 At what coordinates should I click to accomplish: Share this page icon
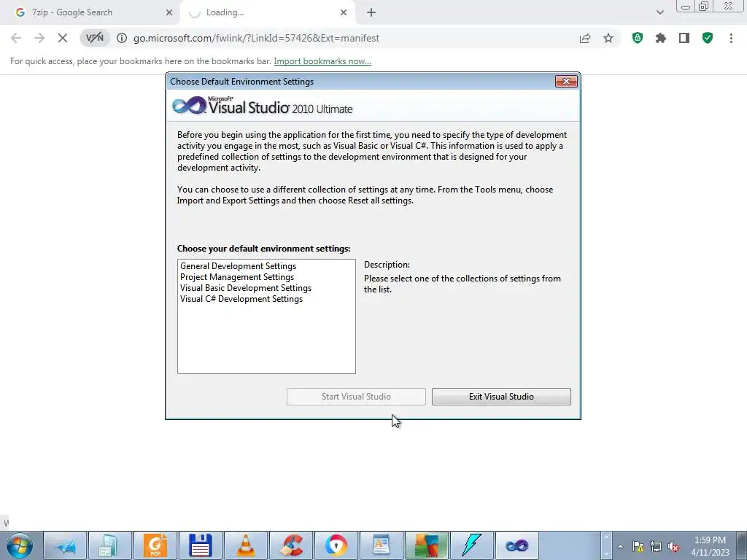point(585,38)
